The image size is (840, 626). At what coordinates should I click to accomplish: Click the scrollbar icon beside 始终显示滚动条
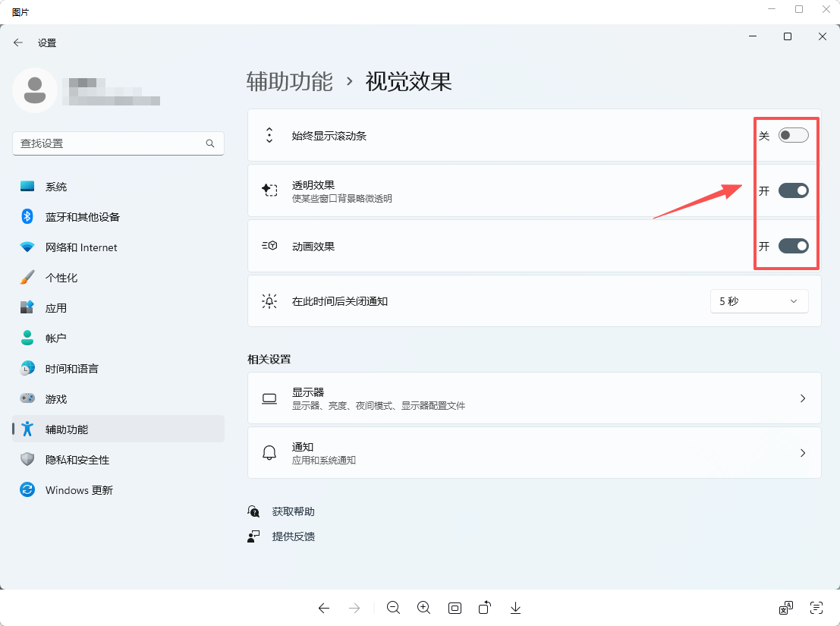click(x=269, y=136)
